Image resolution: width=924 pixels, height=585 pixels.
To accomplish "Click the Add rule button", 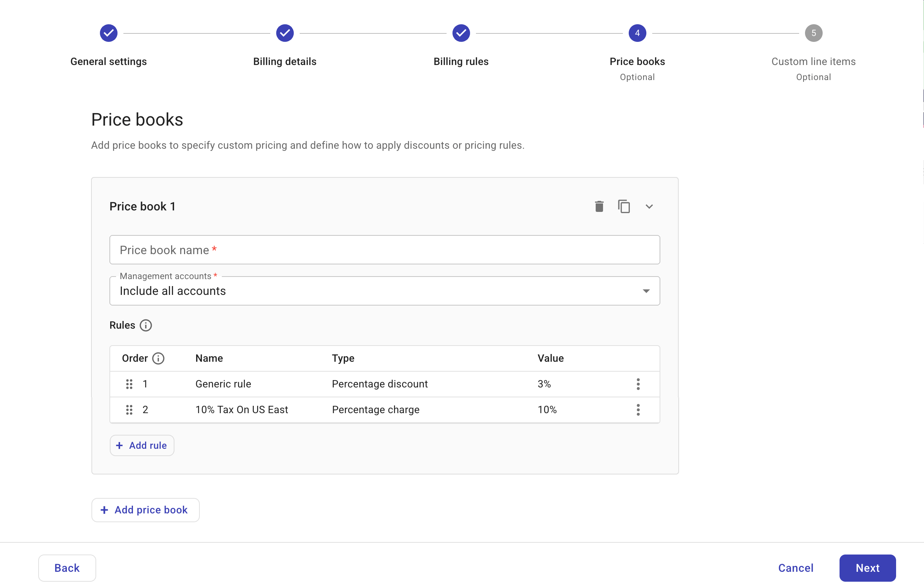I will (x=142, y=445).
